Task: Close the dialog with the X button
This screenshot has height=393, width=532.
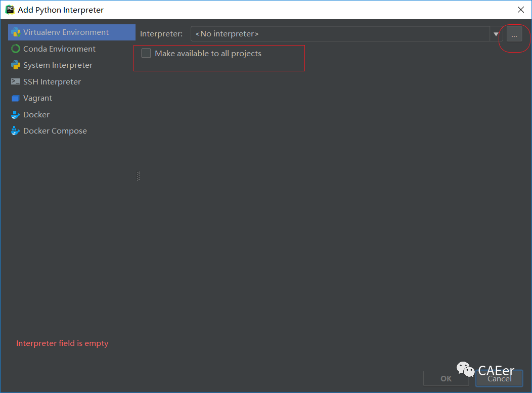Action: point(521,10)
